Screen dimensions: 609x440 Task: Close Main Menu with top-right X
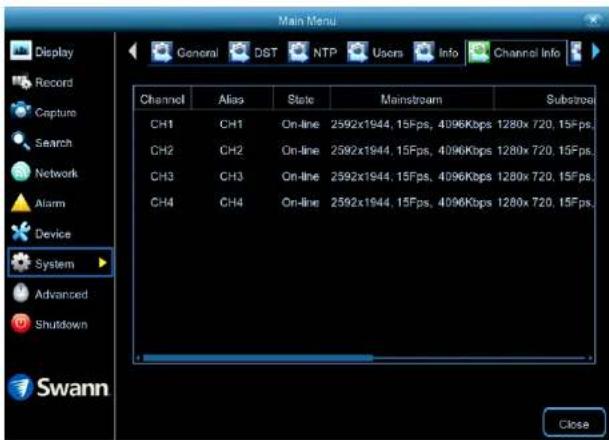(x=593, y=19)
